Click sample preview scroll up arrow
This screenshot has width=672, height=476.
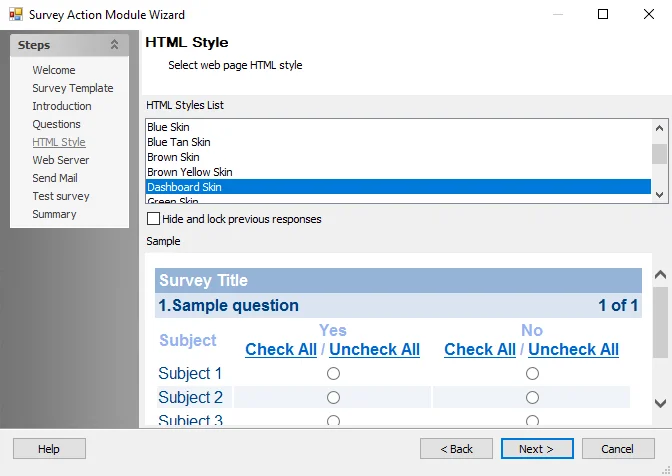(x=660, y=275)
